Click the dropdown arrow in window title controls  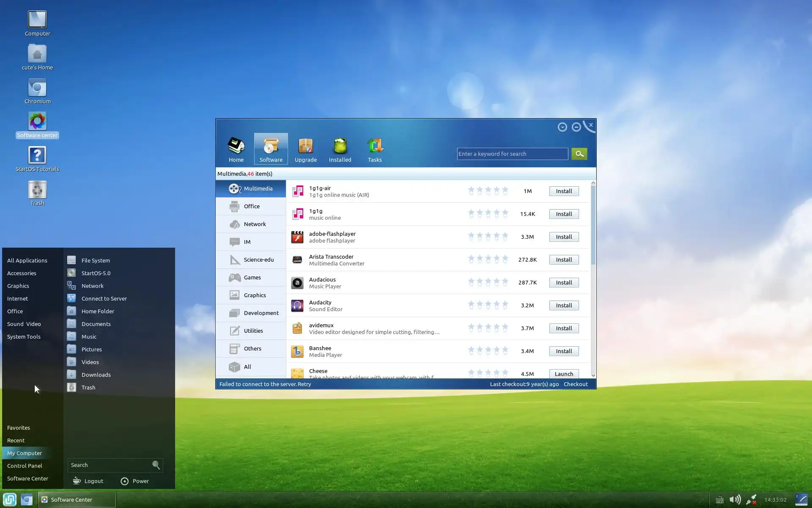coord(562,127)
